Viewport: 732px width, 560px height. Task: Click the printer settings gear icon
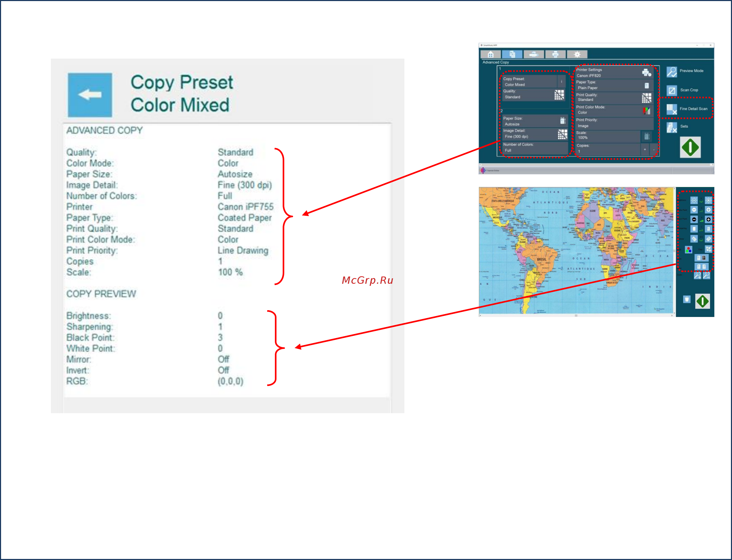point(647,73)
